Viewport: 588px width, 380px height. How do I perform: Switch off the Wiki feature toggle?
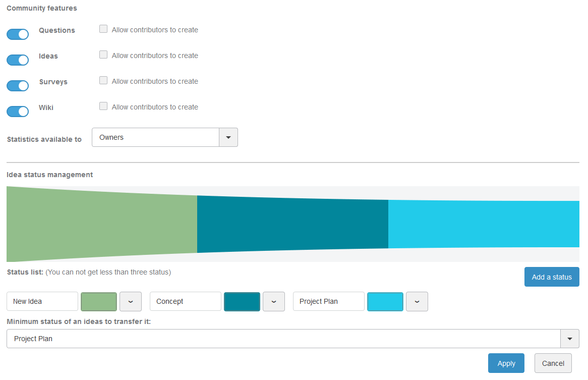pyautogui.click(x=18, y=112)
